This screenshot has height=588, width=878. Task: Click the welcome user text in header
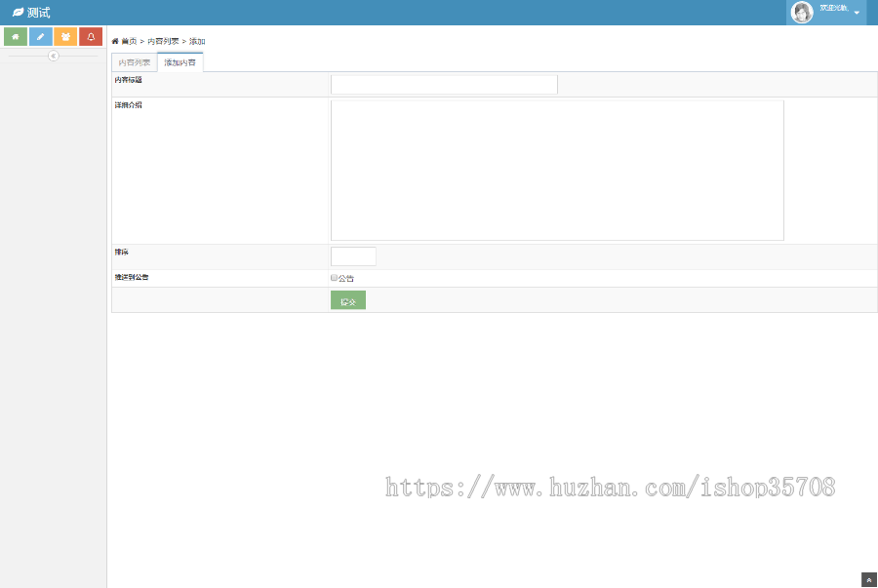point(834,9)
